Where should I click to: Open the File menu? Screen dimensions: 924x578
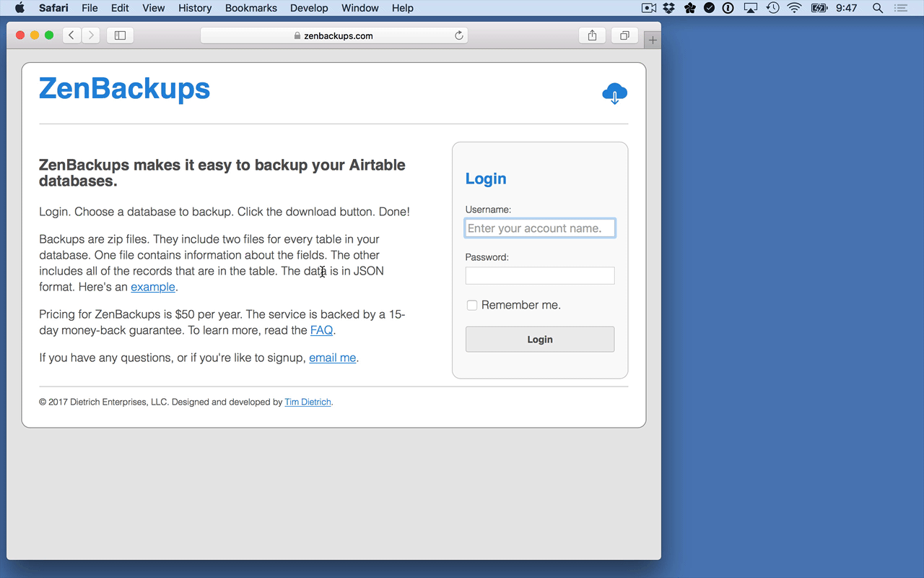90,8
